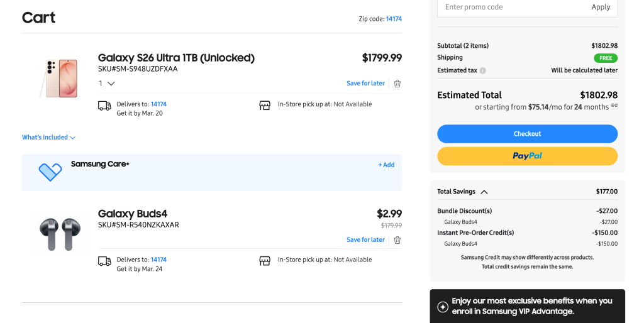Image resolution: width=644 pixels, height=323 pixels.
Task: Apply the promo code
Action: pos(601,8)
